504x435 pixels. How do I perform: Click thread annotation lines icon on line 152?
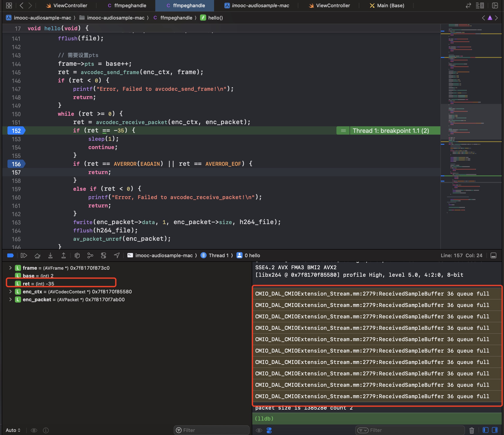[343, 131]
